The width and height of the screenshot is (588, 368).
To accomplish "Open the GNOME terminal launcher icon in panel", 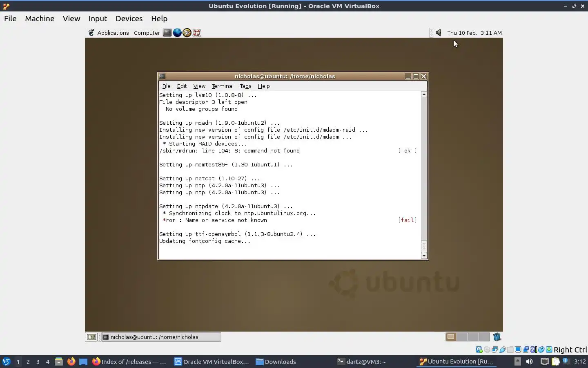I will tap(167, 33).
